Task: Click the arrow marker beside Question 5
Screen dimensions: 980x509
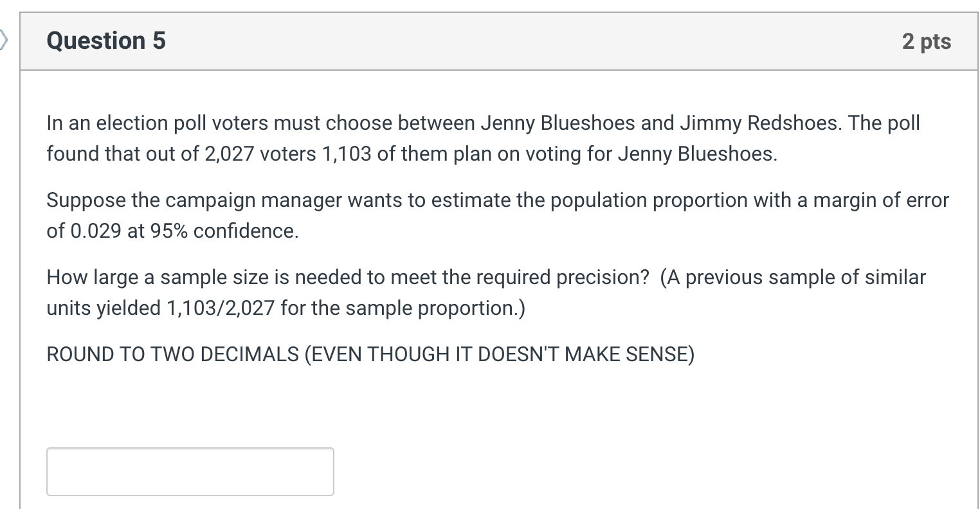Action: 4,41
